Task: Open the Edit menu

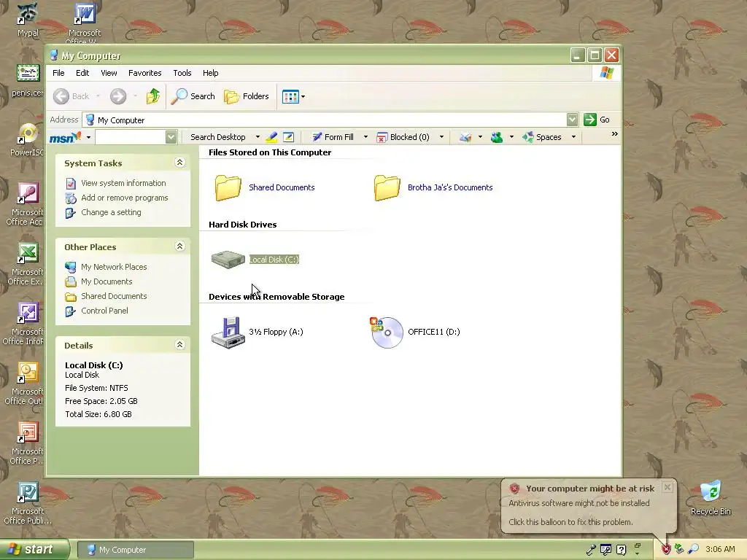Action: click(x=82, y=73)
